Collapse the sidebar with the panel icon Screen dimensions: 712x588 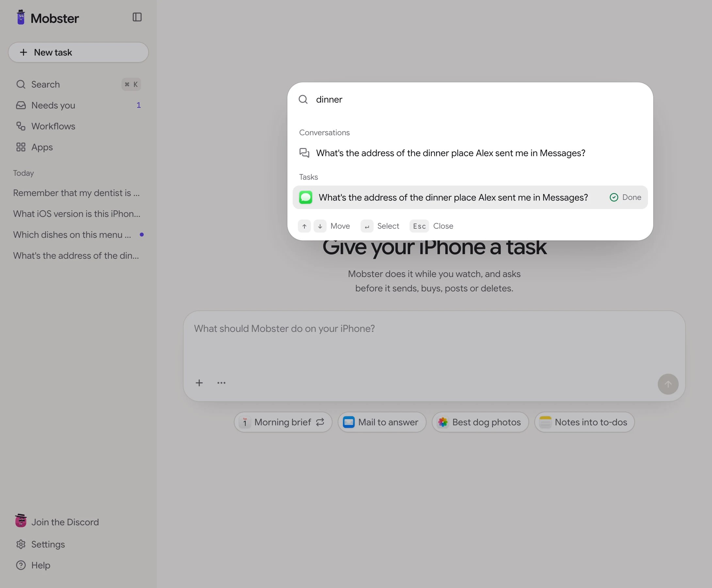(x=137, y=17)
